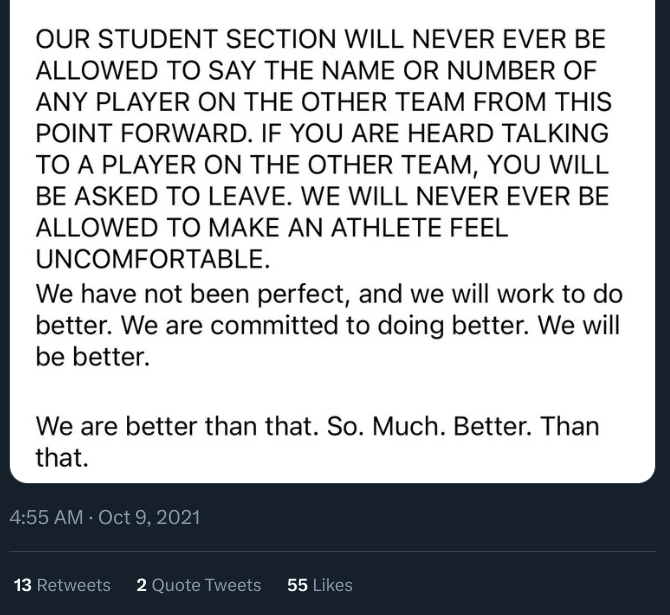Click the "Likes" label text
Image resolution: width=670 pixels, height=615 pixels.
[333, 585]
